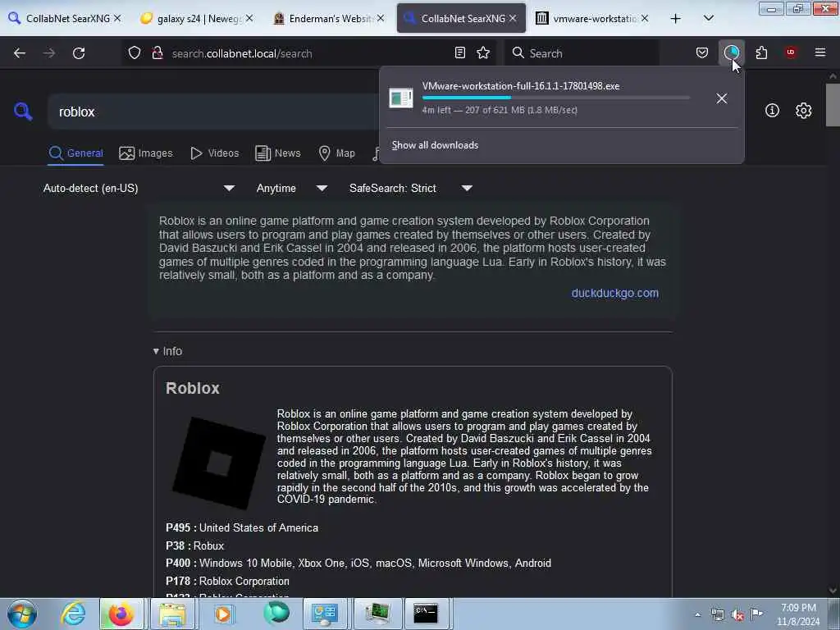Click the page vertical scrollbar thumb

pos(833,105)
